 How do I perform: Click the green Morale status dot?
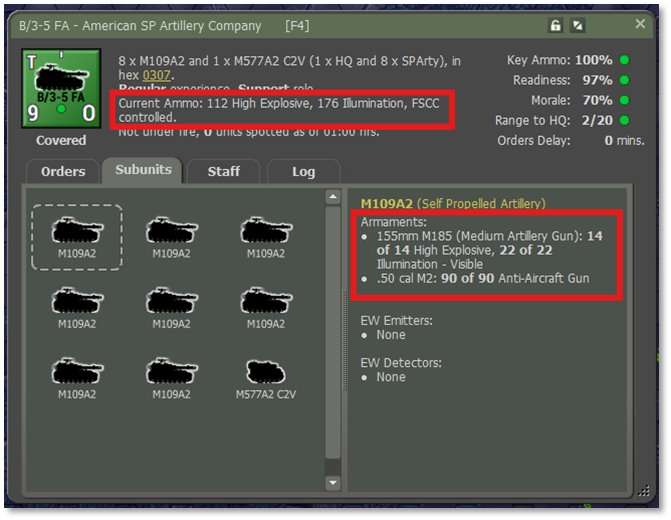point(624,100)
